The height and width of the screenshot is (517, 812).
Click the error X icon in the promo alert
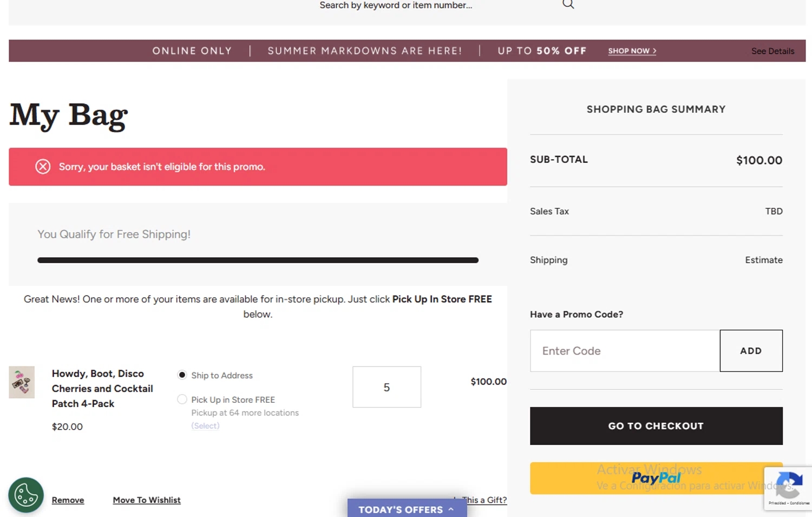(43, 167)
